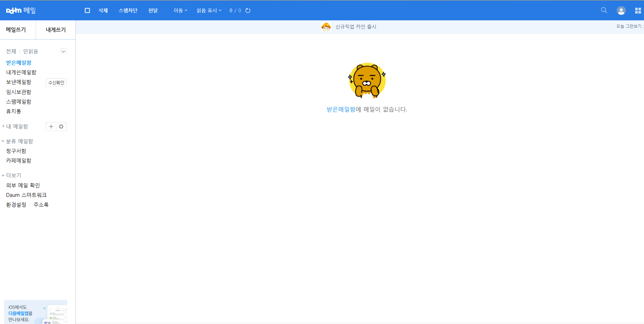Viewport: 644px width, 324px height.
Task: Add a new mailbox with plus icon
Action: pos(51,126)
